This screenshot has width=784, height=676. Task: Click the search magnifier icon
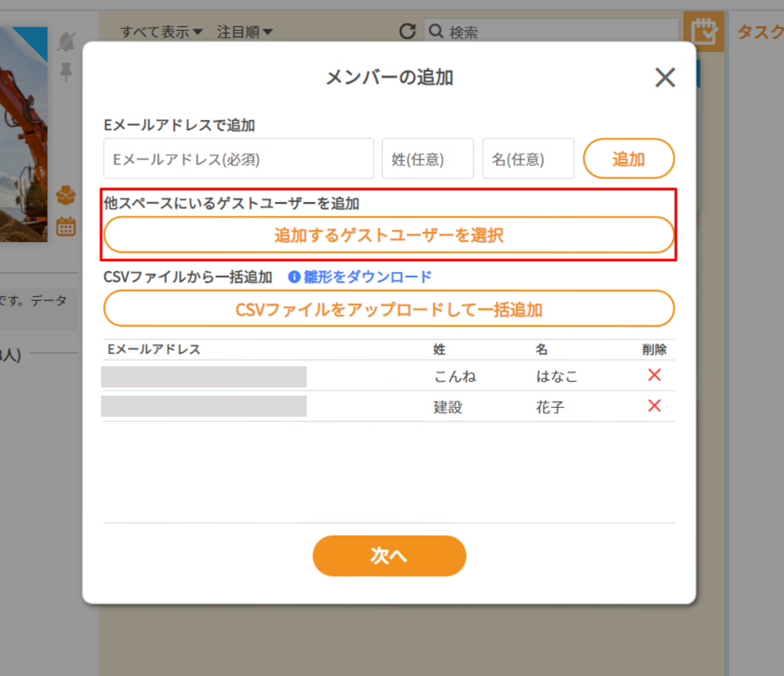[x=436, y=31]
